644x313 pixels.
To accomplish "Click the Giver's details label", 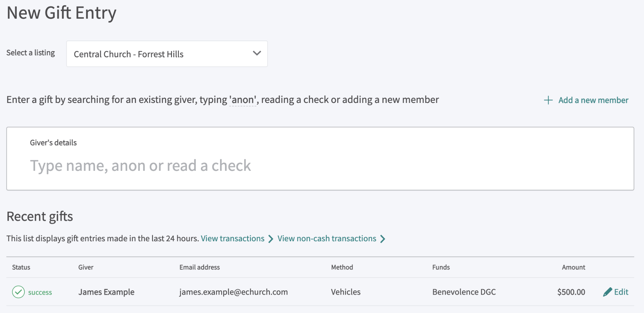I will [53, 143].
